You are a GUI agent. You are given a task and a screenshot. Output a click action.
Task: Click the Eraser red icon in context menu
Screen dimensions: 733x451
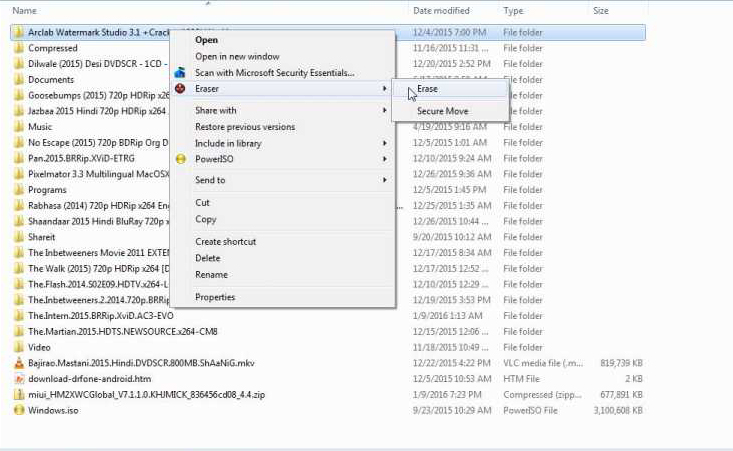tap(180, 88)
